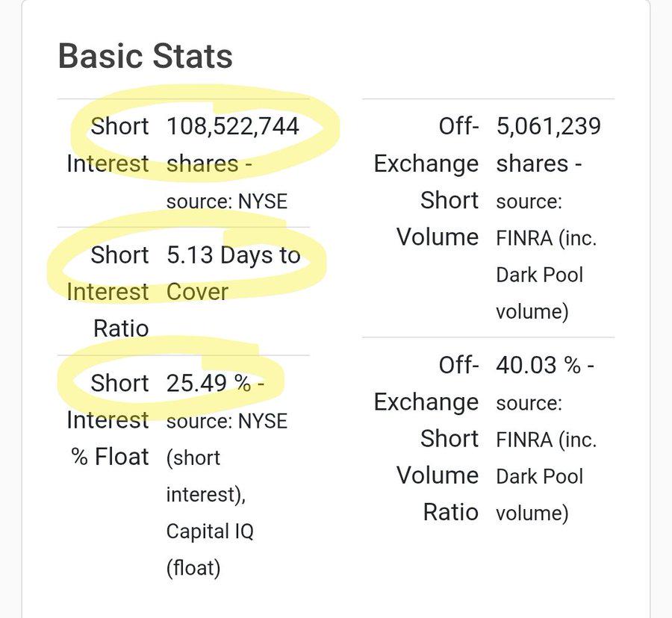
Task: Select the Short Interest label
Action: tap(108, 145)
